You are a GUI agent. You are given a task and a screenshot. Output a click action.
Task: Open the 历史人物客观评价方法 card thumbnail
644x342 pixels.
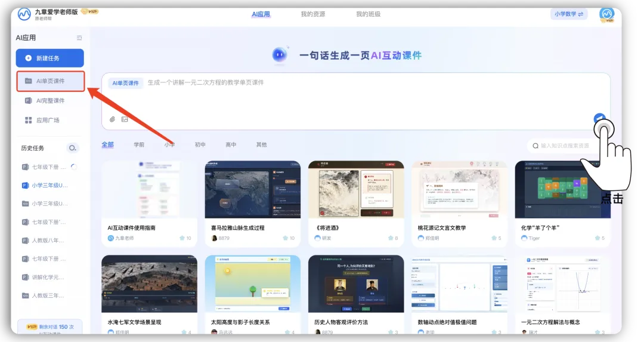356,284
